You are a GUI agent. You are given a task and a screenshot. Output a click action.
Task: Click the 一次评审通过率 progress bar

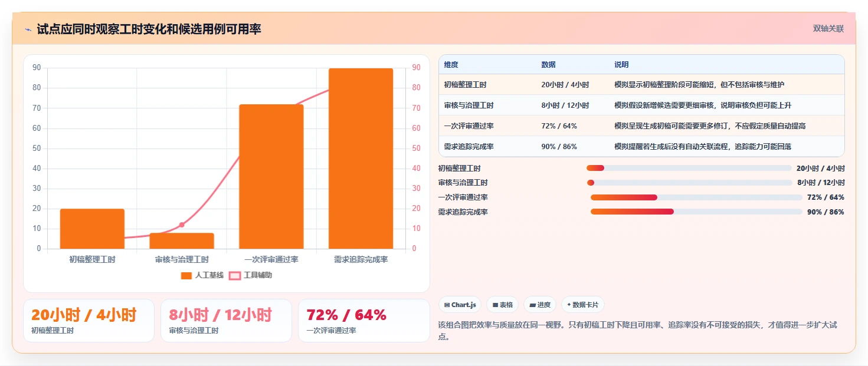(x=696, y=197)
